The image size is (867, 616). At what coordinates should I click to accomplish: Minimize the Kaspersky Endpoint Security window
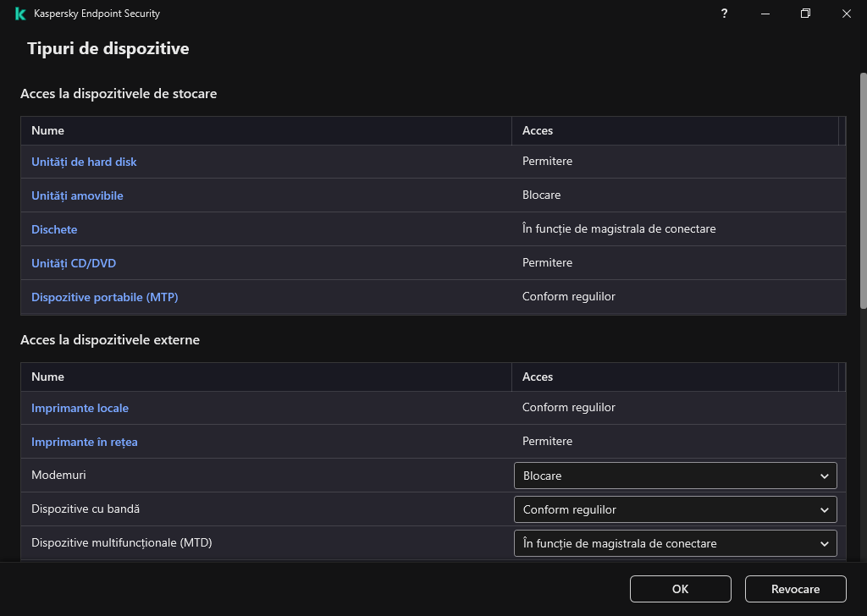click(765, 14)
